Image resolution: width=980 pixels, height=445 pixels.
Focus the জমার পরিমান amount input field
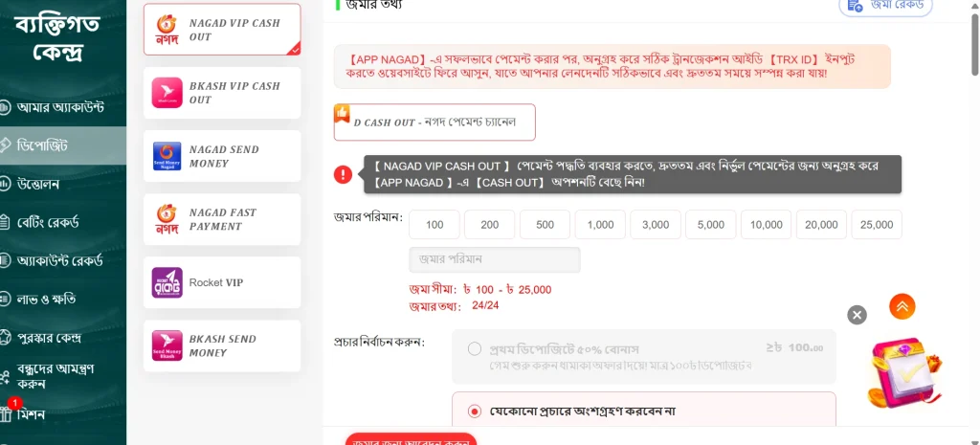(x=495, y=259)
